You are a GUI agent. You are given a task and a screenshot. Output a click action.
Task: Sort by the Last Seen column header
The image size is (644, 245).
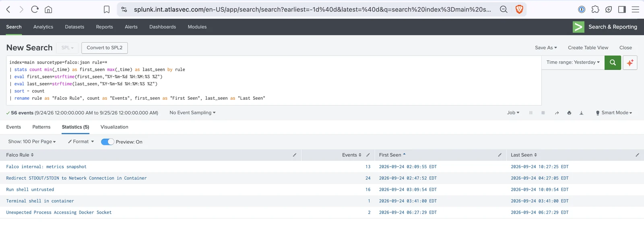pos(524,155)
